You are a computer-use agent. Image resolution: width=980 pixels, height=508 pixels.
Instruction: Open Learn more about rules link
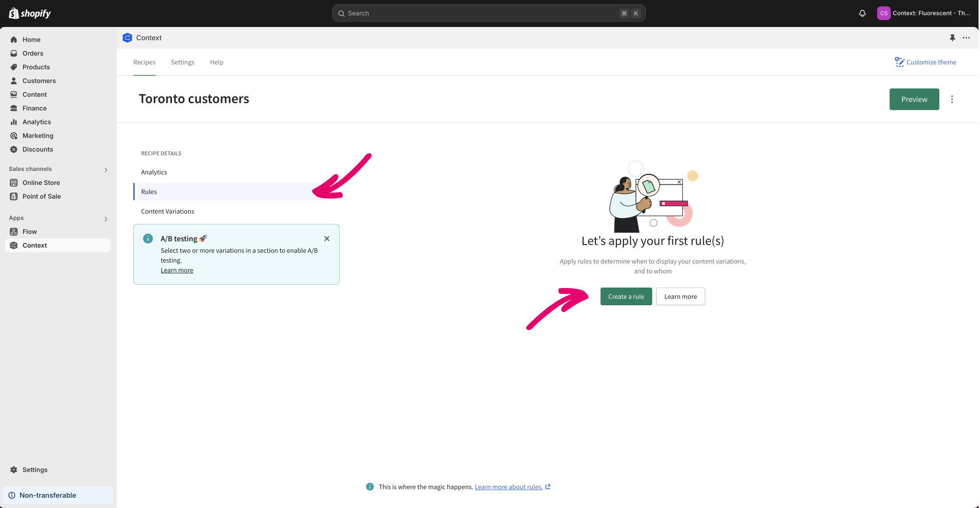[508, 487]
